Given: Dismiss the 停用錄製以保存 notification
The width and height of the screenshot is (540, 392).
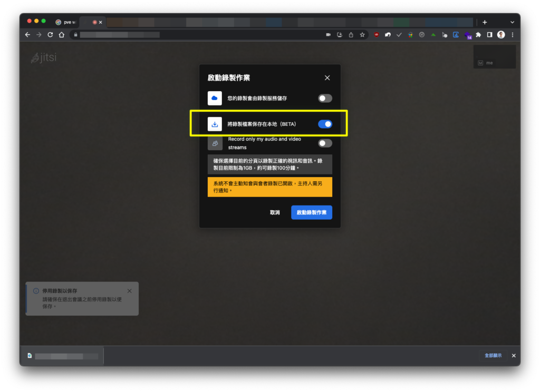Looking at the screenshot, I should click(130, 291).
